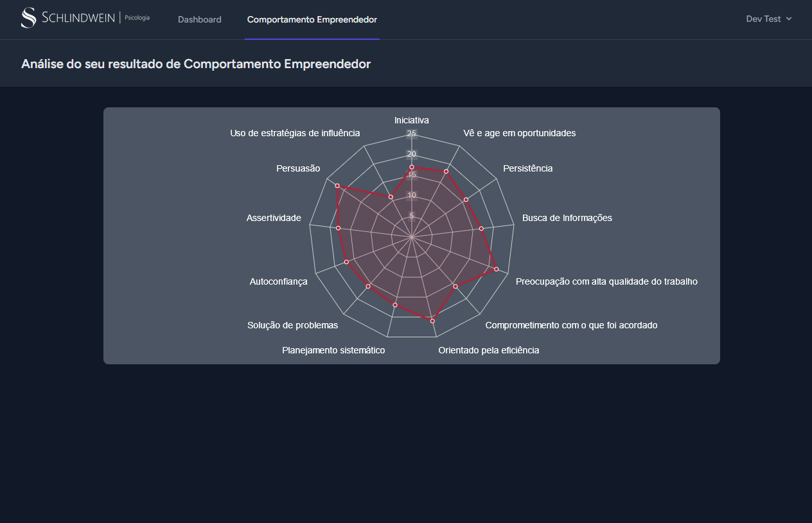
Task: Click the Uso de estratégias de influência axis label
Action: pos(296,132)
